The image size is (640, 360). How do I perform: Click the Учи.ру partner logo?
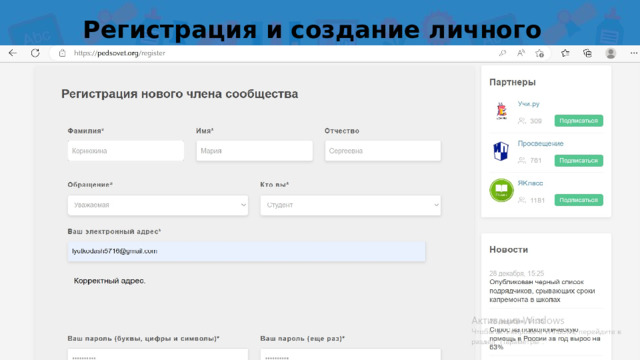502,111
